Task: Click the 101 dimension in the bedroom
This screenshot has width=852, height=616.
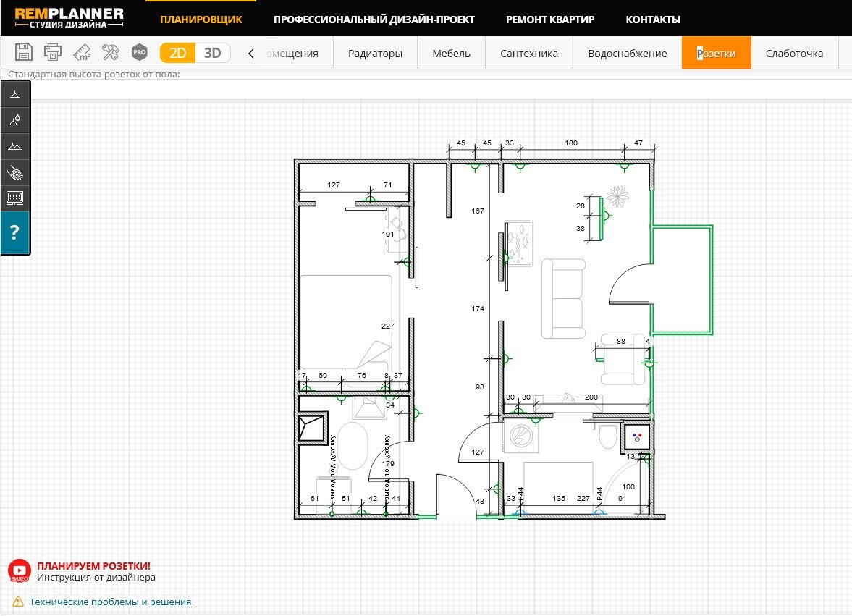Action: point(388,234)
